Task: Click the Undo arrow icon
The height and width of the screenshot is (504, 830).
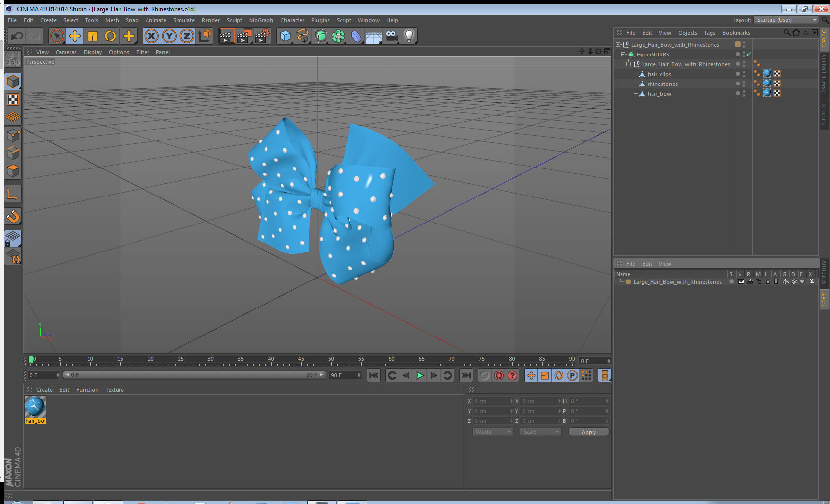Action: pos(17,36)
